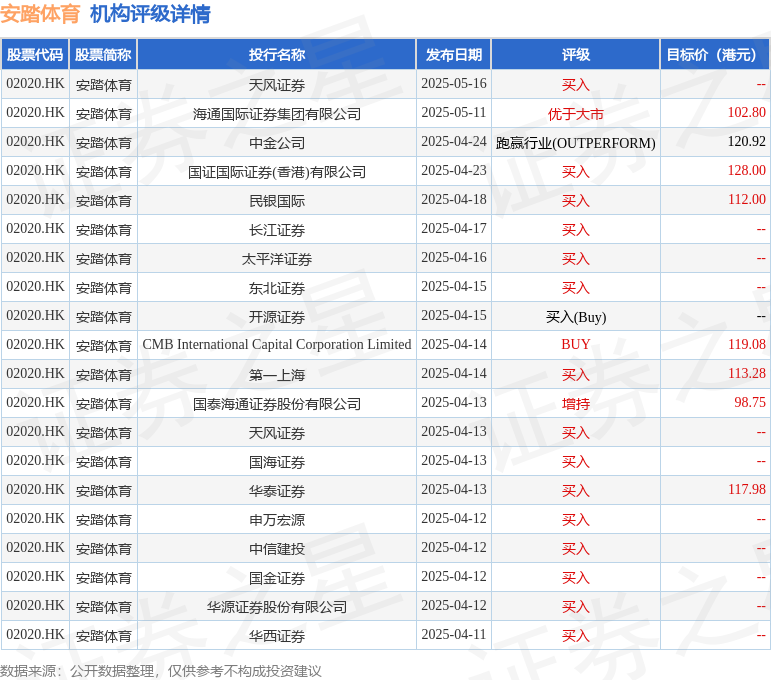Click the 安踏体育 title text
The height and width of the screenshot is (680, 771).
(x=40, y=14)
